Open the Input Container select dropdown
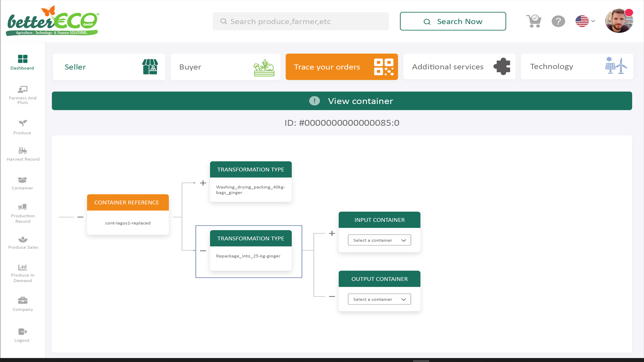 coord(379,240)
